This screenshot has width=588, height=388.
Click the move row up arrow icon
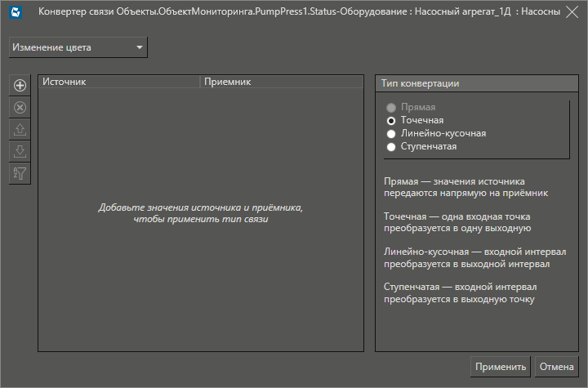[20, 129]
